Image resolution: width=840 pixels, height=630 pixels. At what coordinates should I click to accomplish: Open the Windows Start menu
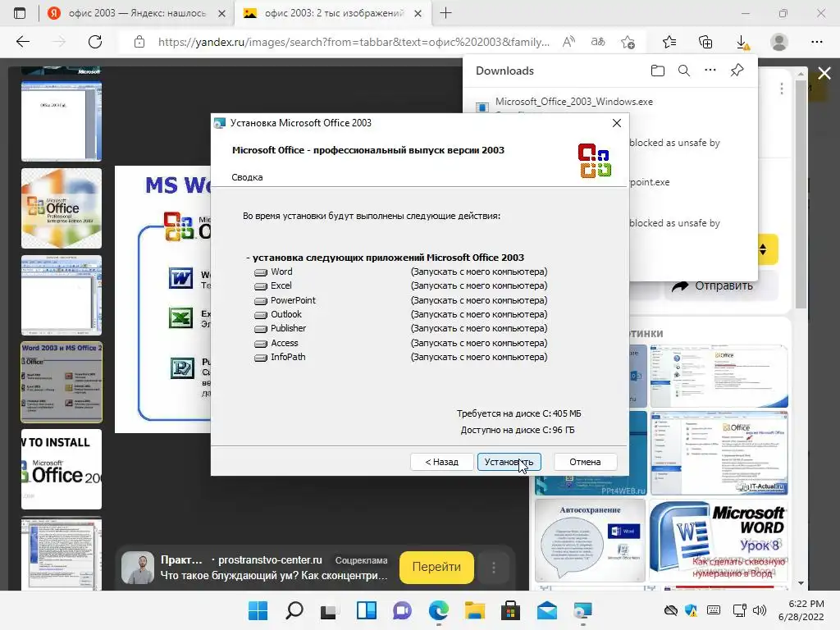[258, 610]
